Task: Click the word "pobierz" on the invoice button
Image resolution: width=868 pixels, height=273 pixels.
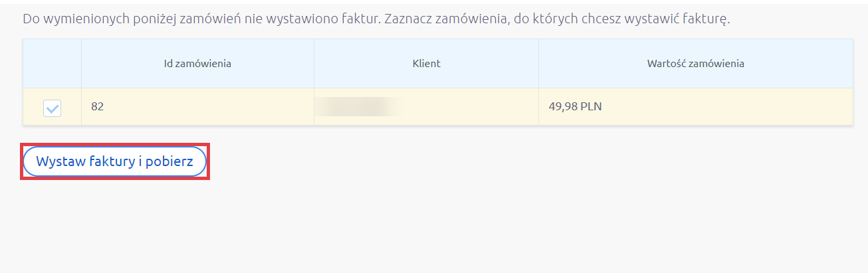Action: [171, 161]
